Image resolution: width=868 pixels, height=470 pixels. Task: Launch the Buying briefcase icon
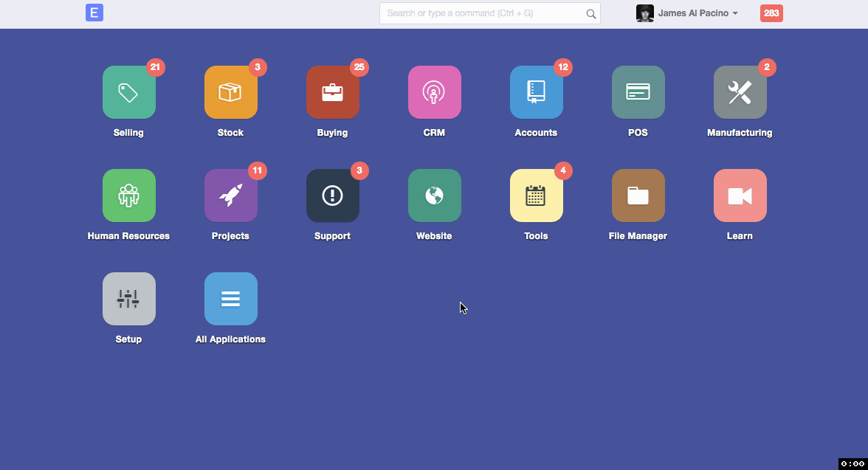pos(333,92)
